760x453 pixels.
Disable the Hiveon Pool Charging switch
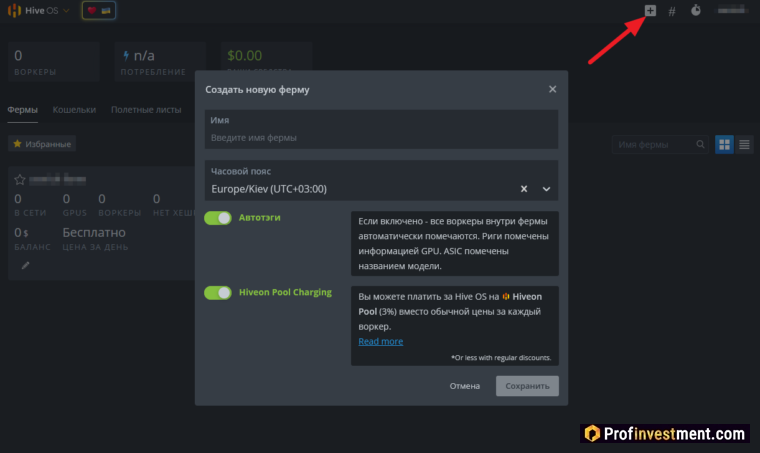point(217,293)
